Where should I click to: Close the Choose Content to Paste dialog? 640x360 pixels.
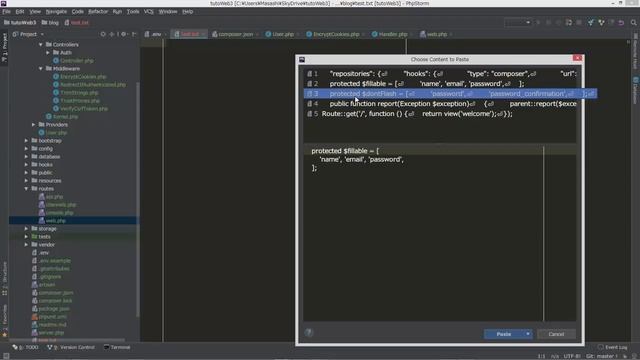tap(578, 58)
